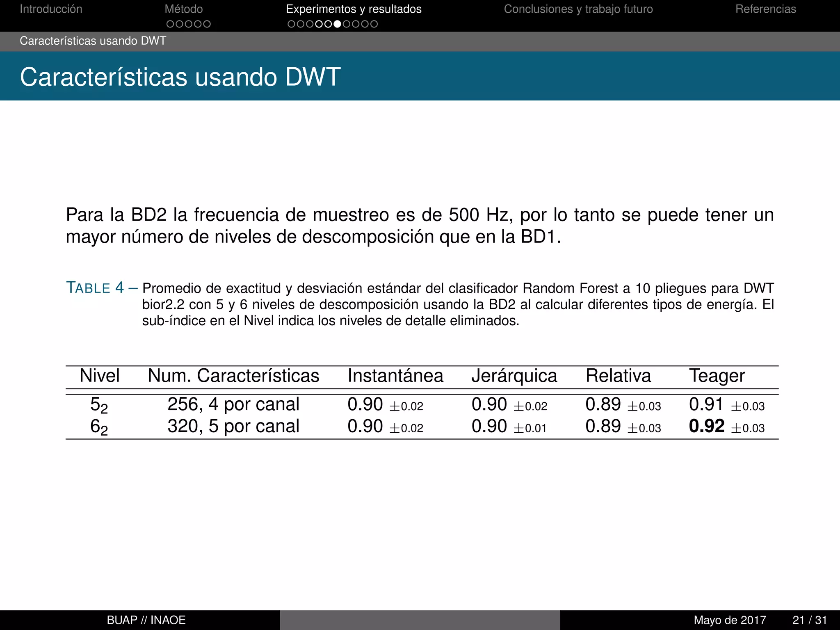The width and height of the screenshot is (840, 630).
Task: Click the Jerárquica 0.90 ±0.01 value
Action: tap(509, 427)
